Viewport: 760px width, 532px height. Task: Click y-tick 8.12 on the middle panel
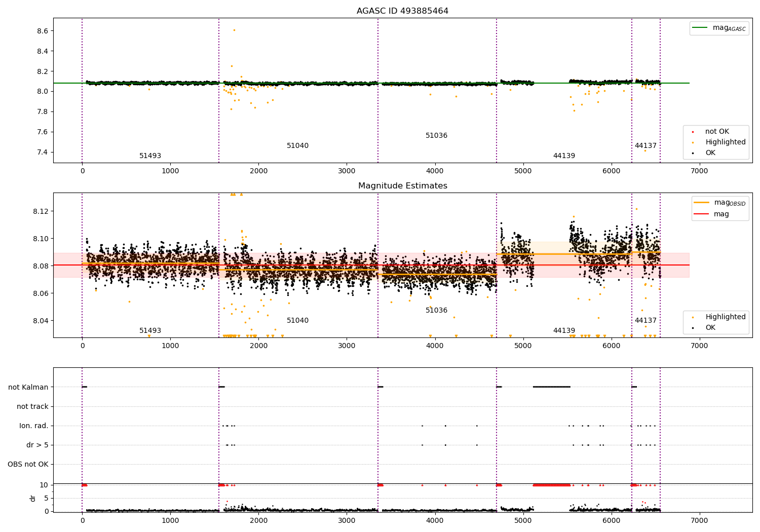click(41, 211)
